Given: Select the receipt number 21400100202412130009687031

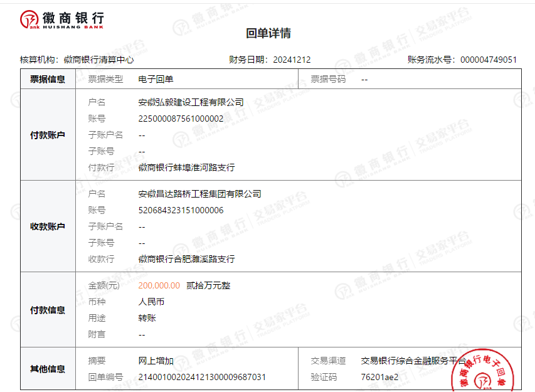Looking at the screenshot, I should coord(202,377).
